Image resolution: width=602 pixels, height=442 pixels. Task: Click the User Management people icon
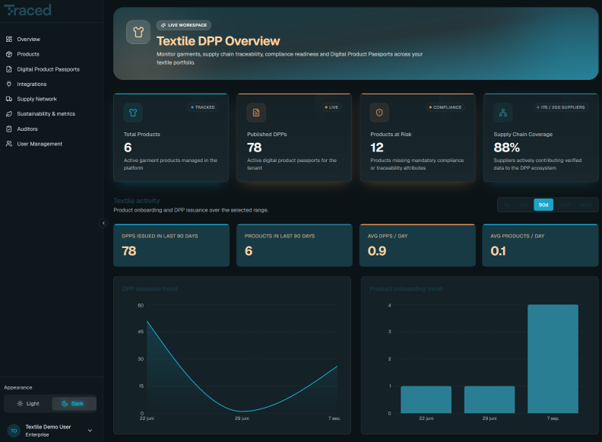pyautogui.click(x=9, y=144)
